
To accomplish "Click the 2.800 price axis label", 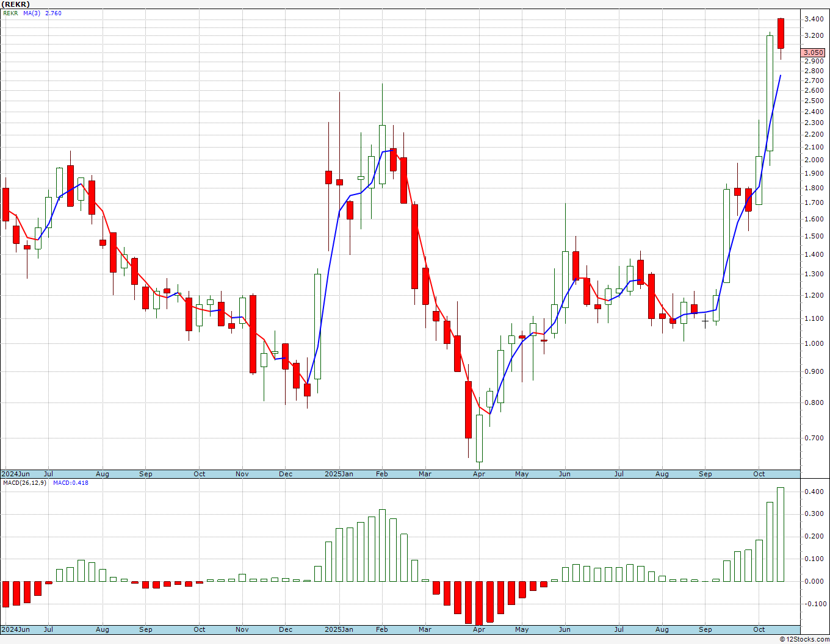I will 814,71.
